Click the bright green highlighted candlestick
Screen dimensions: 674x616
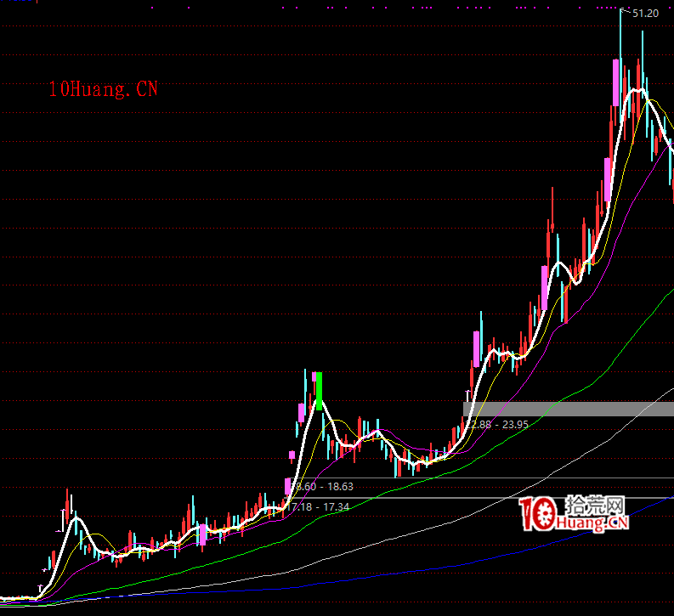(x=319, y=391)
